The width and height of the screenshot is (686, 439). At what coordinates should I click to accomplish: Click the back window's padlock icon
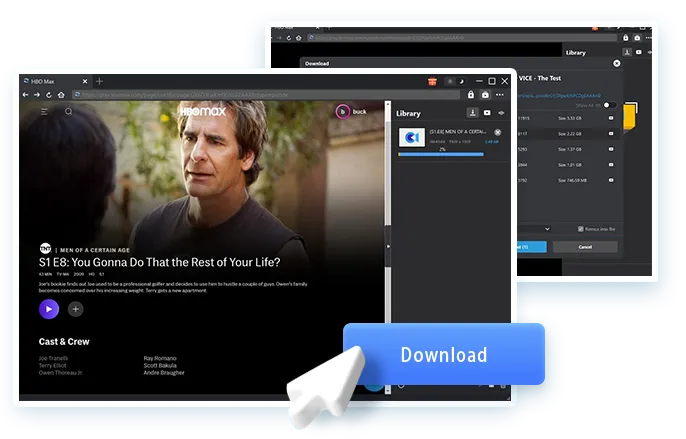(x=626, y=38)
